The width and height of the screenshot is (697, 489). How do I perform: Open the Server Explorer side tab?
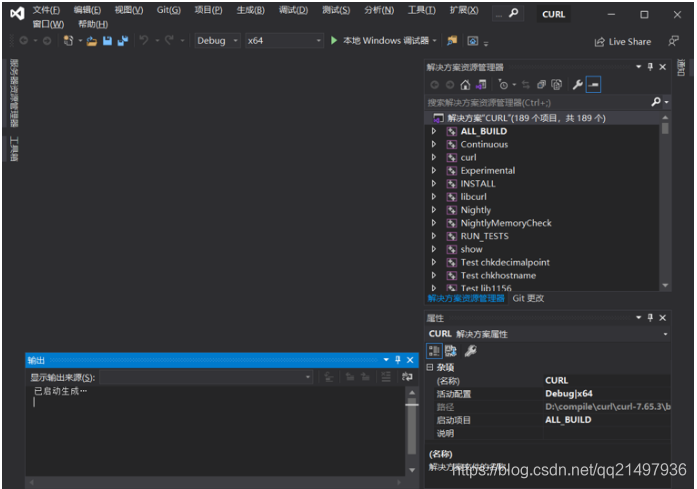tap(14, 92)
